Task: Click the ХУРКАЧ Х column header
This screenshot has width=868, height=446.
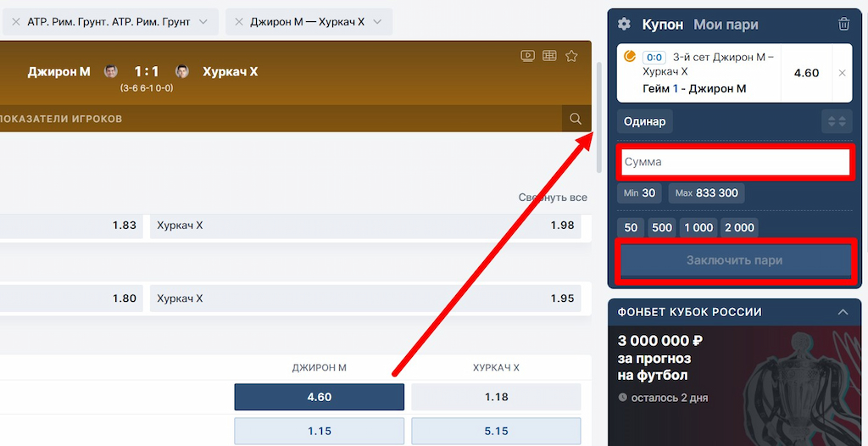Action: coord(496,368)
